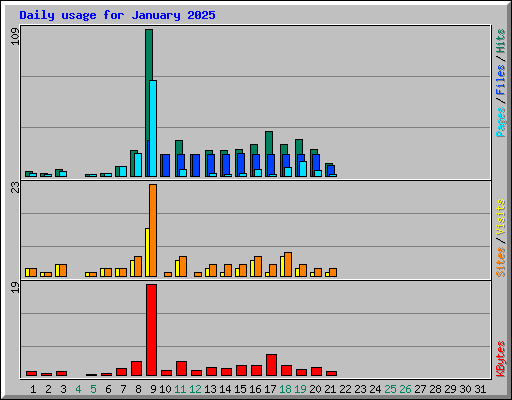Click the yellow Visits bar for day 9
This screenshot has width=512, height=400.
pos(147,252)
